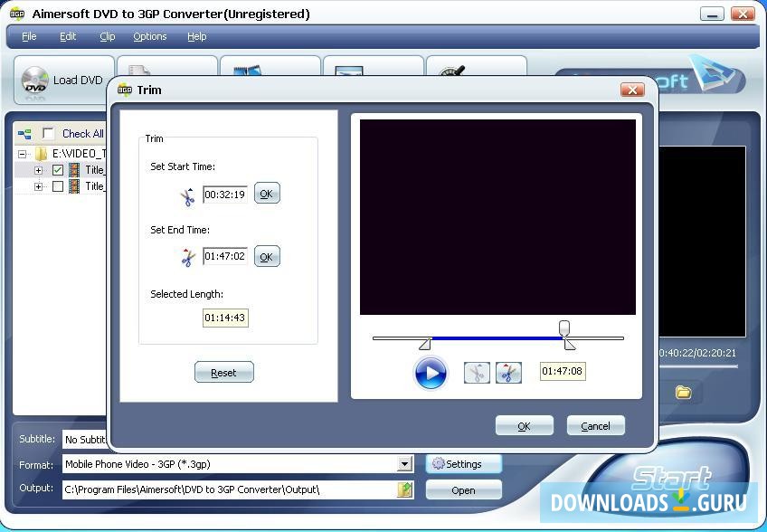The image size is (767, 532).
Task: Browse for an output folder using the path icon
Action: tap(405, 489)
